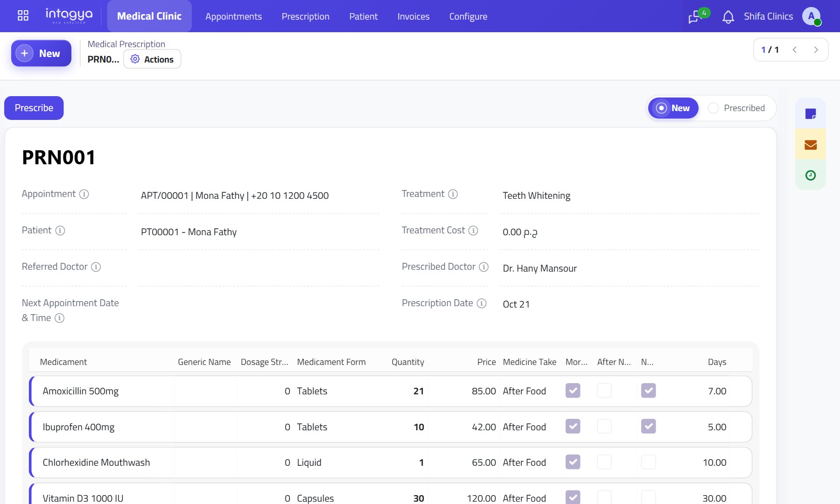Open the Prescription menu
The height and width of the screenshot is (504, 840).
[306, 16]
